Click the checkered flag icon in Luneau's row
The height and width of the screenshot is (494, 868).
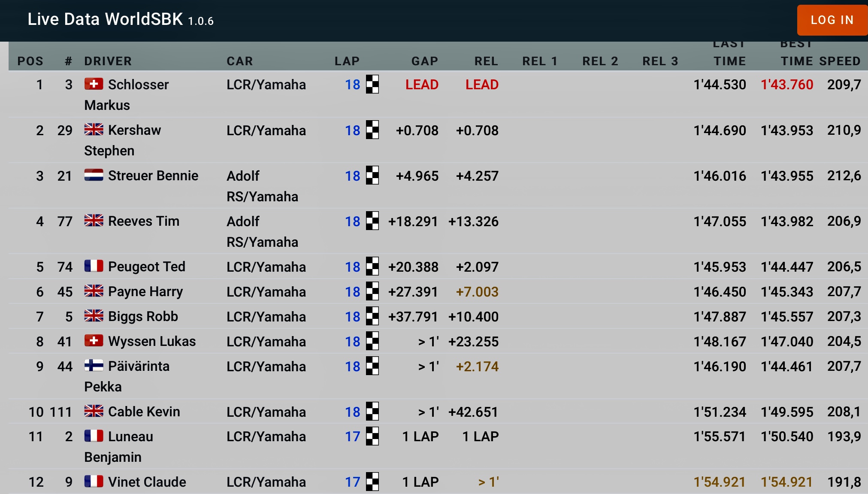372,436
